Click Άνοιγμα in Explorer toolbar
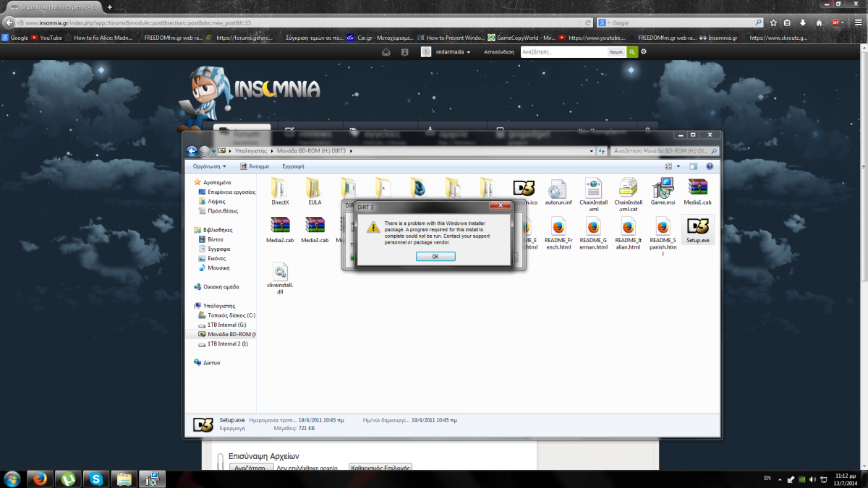The height and width of the screenshot is (488, 868). (255, 166)
